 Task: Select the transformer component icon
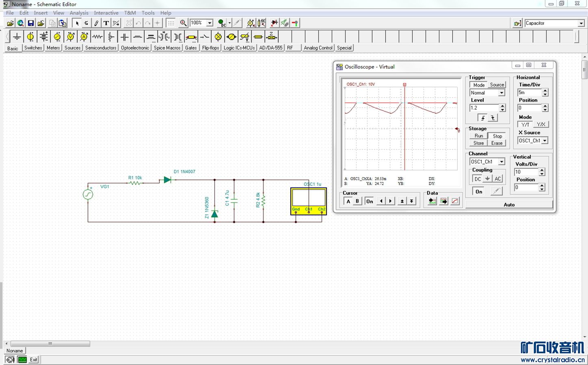point(178,37)
